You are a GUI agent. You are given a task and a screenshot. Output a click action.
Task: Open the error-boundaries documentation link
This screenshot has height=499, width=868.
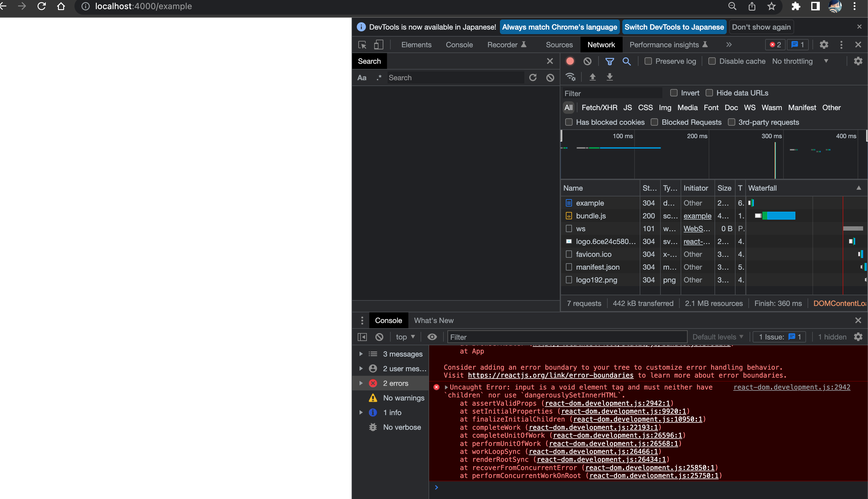(550, 375)
